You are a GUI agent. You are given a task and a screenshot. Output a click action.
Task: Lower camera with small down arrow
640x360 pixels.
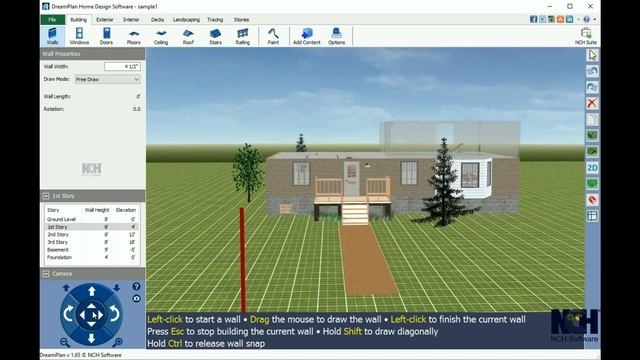[x=116, y=288]
